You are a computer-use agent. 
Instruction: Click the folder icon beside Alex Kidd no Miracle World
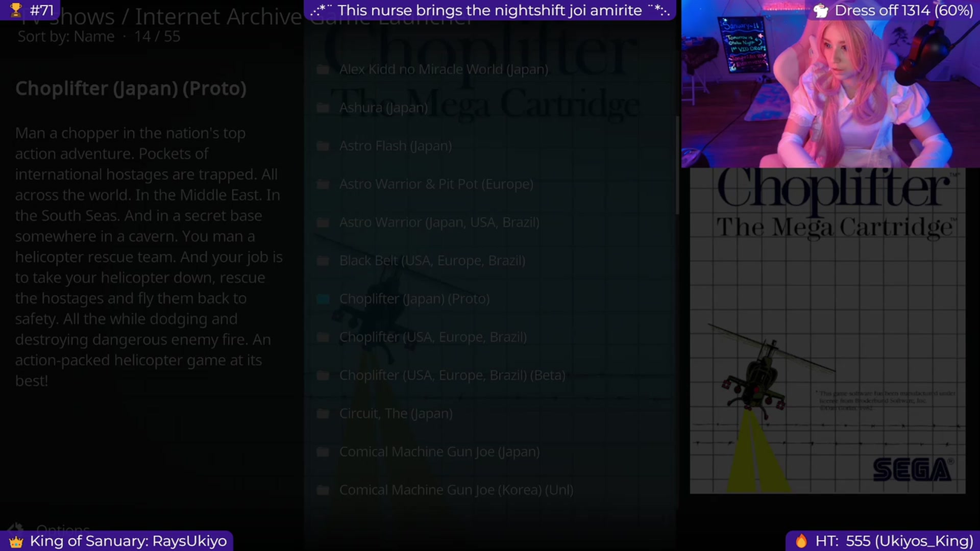point(323,69)
